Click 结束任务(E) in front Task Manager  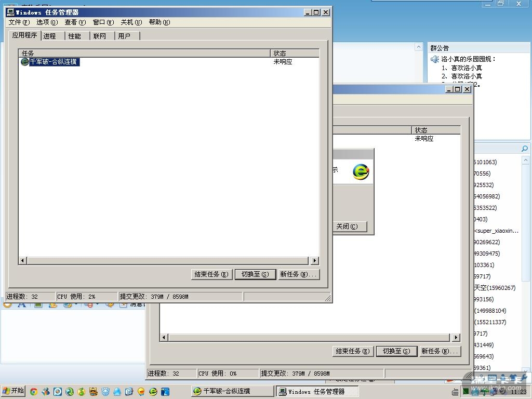[211, 274]
